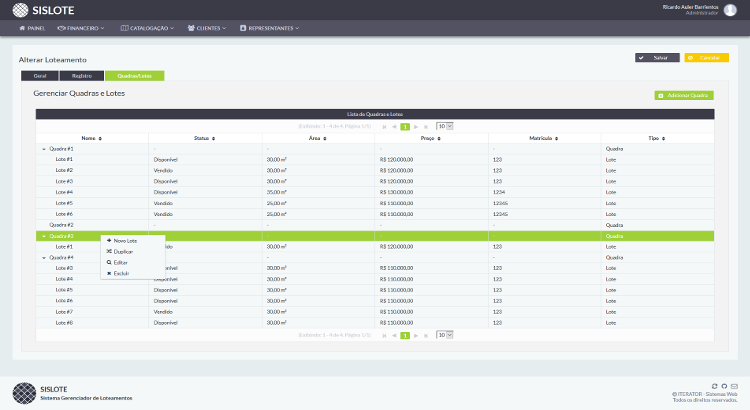Click the middle round icon in the footer

point(724,386)
